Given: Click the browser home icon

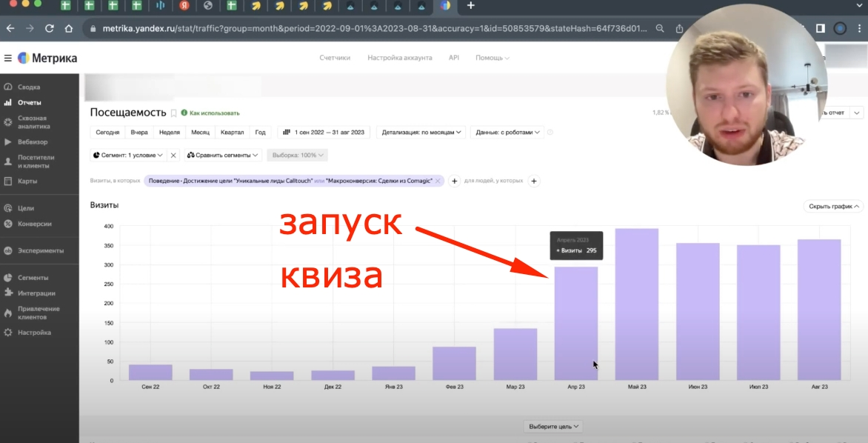Looking at the screenshot, I should click(x=69, y=28).
